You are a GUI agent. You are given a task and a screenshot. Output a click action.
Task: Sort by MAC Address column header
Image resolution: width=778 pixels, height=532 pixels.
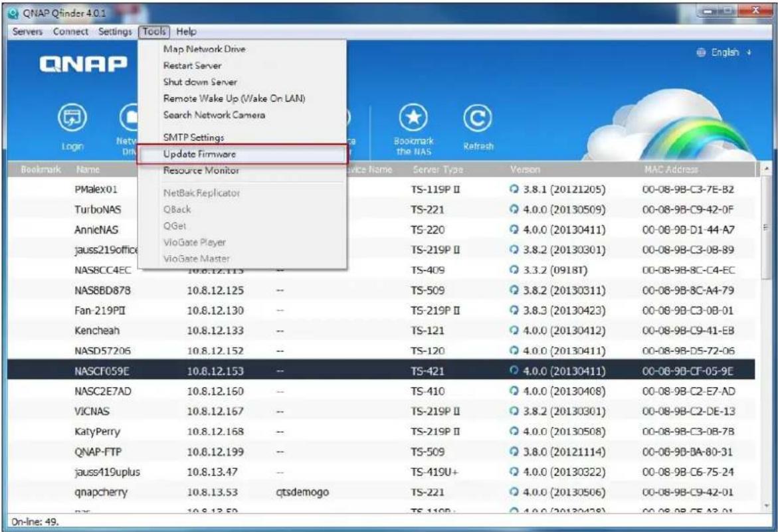tap(671, 169)
